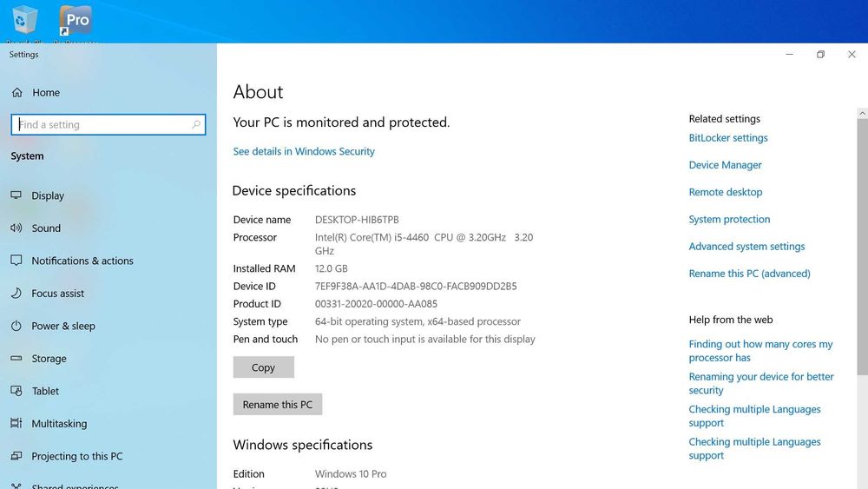868x489 pixels.
Task: Click the Display monitor icon
Action: click(16, 195)
